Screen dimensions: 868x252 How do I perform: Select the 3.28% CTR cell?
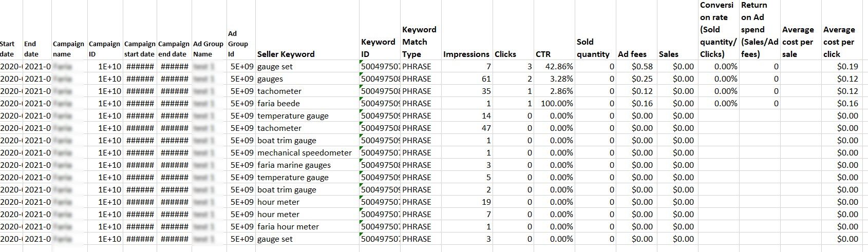point(554,79)
